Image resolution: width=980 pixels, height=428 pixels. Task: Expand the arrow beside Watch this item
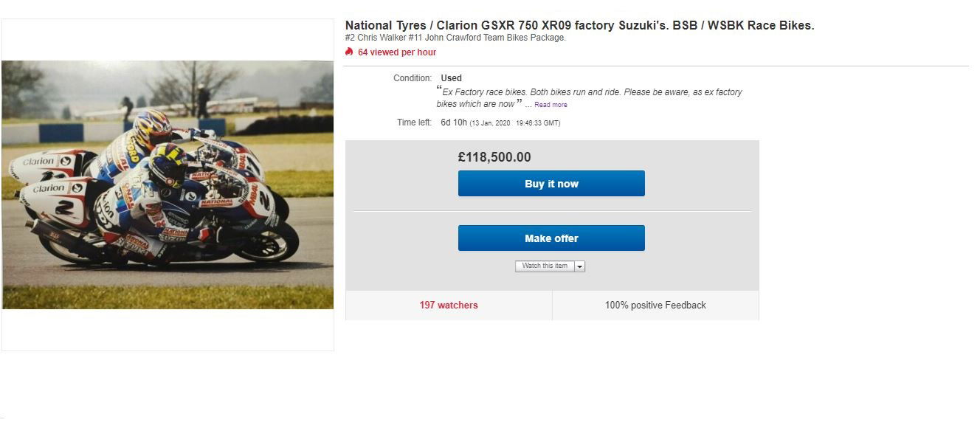tap(579, 266)
